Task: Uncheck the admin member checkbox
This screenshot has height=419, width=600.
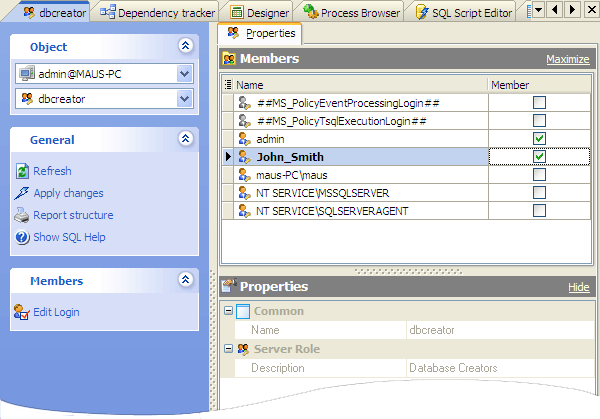Action: pos(539,139)
